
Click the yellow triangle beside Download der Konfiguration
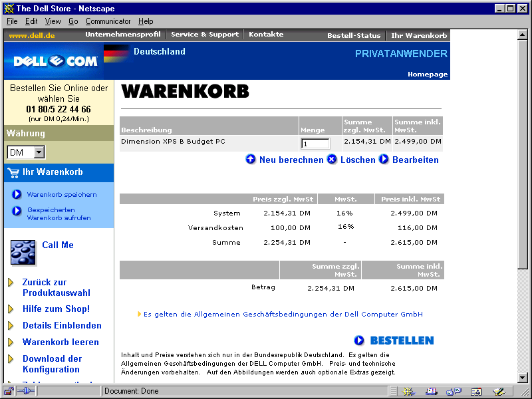coord(11,358)
